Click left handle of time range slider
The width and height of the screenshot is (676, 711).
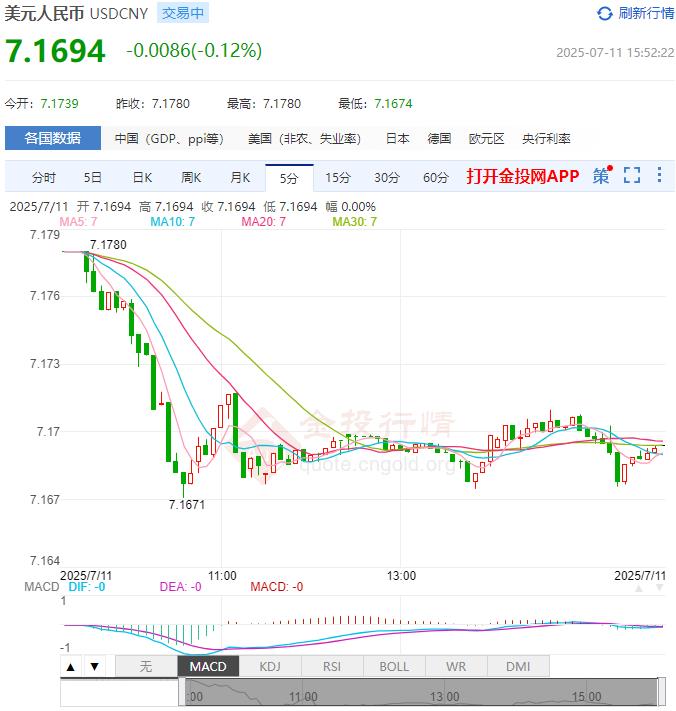[181, 692]
